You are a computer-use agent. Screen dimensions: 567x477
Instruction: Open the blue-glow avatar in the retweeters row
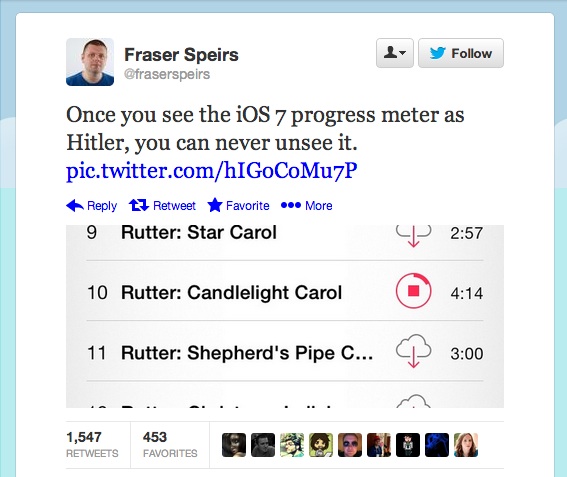pos(437,445)
